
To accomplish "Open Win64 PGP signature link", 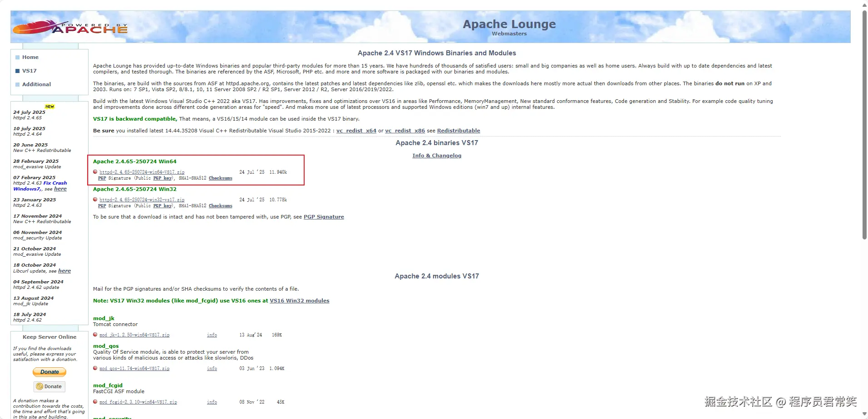I will click(x=102, y=178).
